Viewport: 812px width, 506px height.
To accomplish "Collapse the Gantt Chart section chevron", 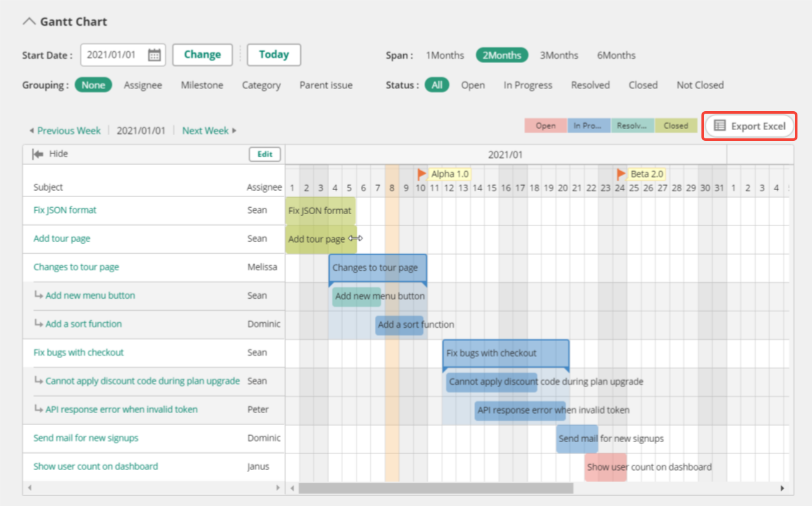I will click(28, 21).
